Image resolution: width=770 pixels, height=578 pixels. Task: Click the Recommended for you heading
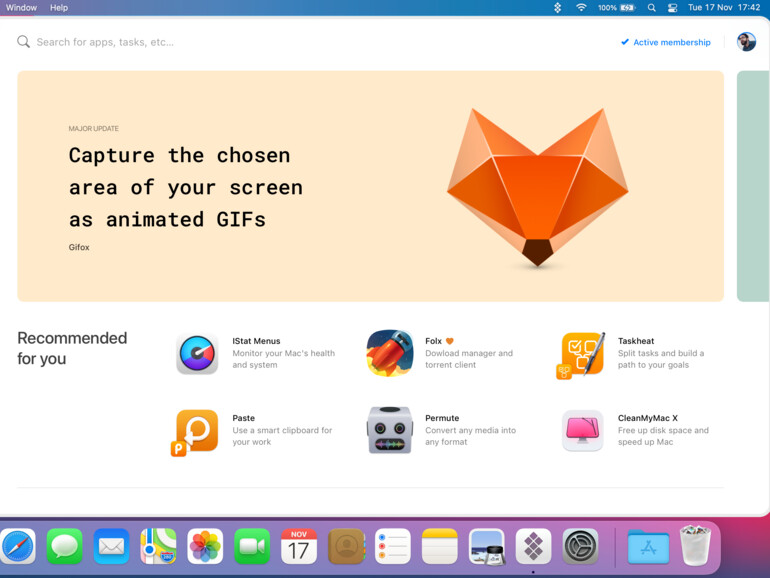(72, 348)
